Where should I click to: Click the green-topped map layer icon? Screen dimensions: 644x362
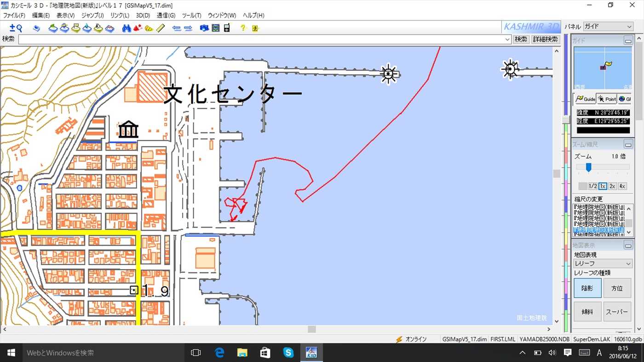pyautogui.click(x=53, y=28)
